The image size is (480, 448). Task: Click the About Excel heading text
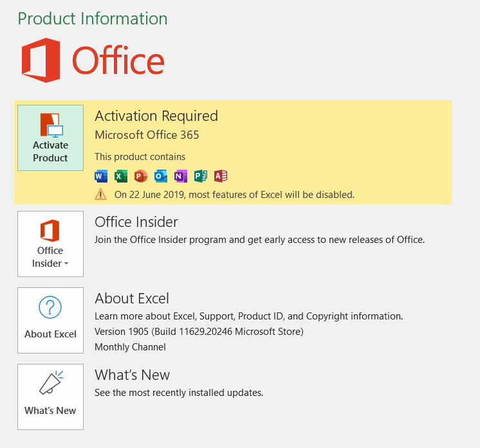[x=132, y=298]
